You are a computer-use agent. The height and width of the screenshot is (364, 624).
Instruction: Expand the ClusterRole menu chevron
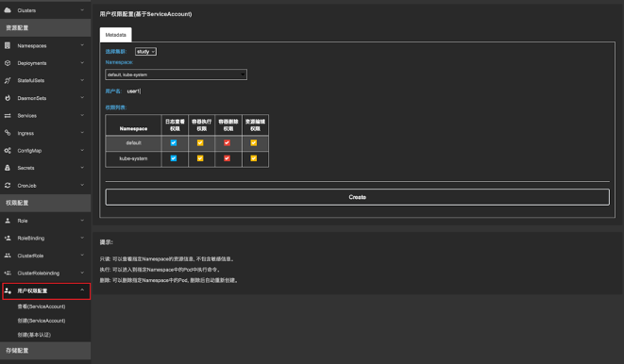[x=82, y=256]
